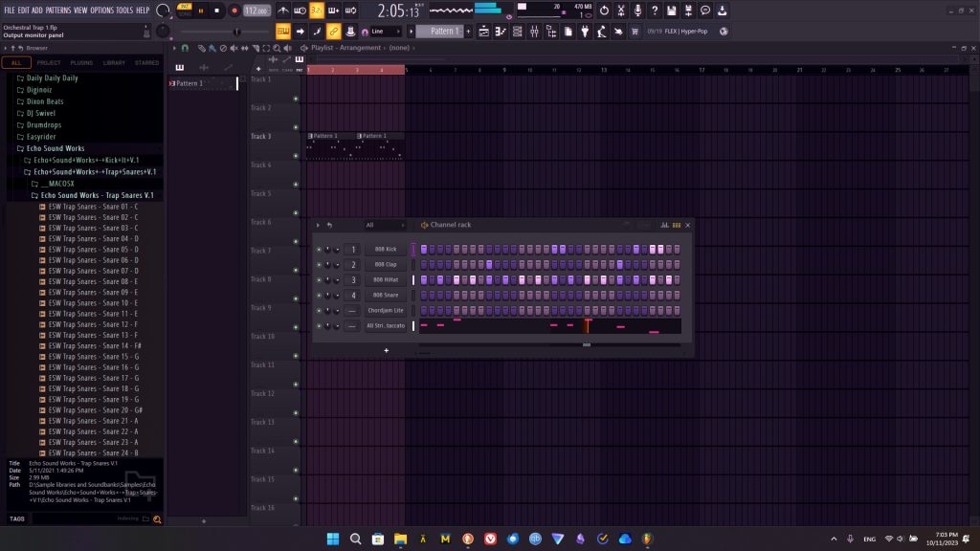Screen dimensions: 980x551
Task: Open the piano roll view
Action: coord(500,32)
